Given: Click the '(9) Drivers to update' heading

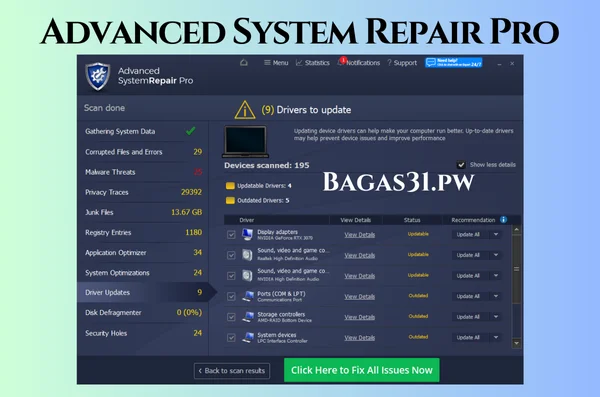Looking at the screenshot, I should [x=306, y=110].
